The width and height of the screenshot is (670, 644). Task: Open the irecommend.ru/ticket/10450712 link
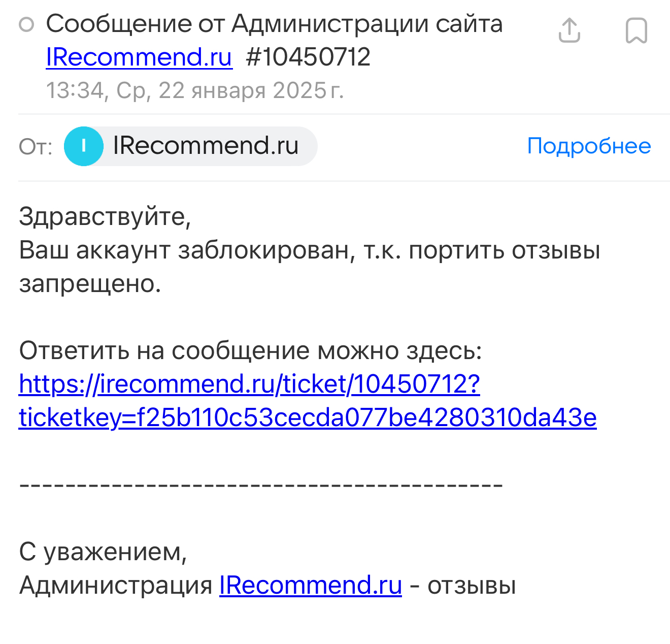point(249,384)
